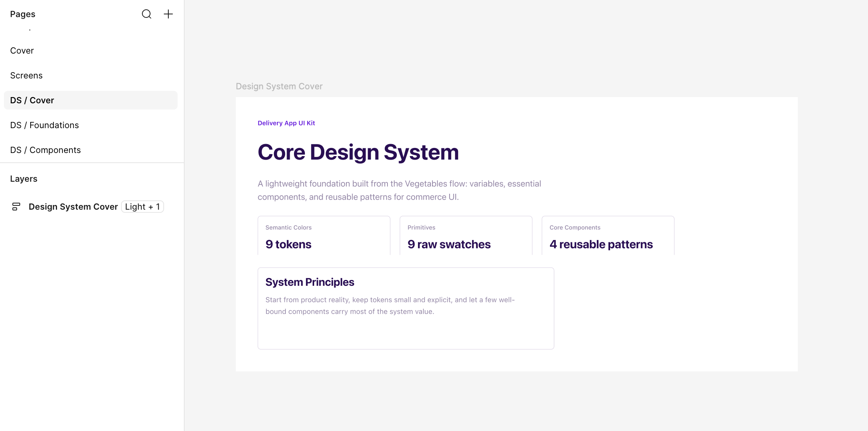This screenshot has width=868, height=431.
Task: Click the Semantic Colors 9 tokens card
Action: [324, 235]
